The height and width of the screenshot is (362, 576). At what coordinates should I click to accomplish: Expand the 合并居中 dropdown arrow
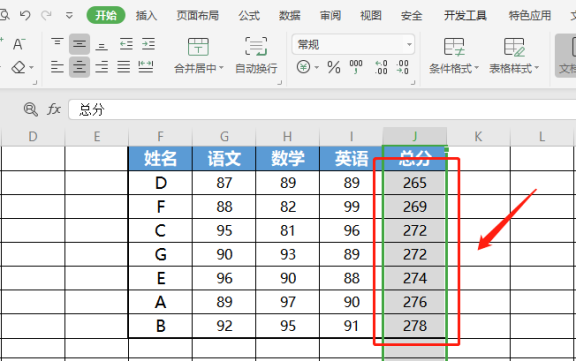pyautogui.click(x=221, y=68)
